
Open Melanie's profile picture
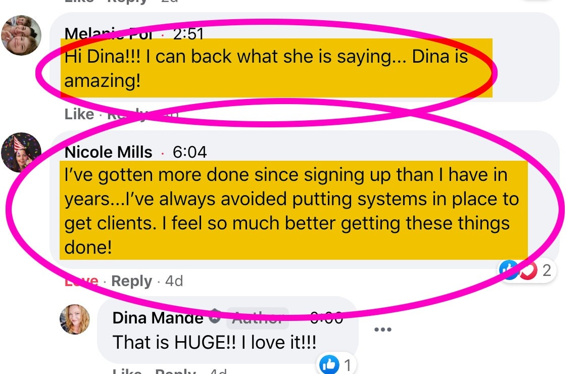point(21,35)
